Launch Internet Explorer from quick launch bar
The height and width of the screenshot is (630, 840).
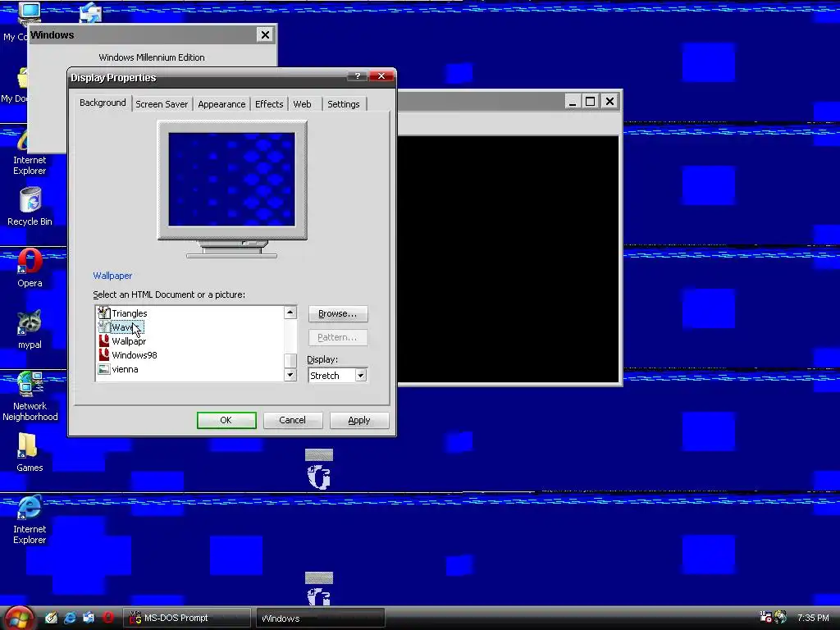[70, 618]
